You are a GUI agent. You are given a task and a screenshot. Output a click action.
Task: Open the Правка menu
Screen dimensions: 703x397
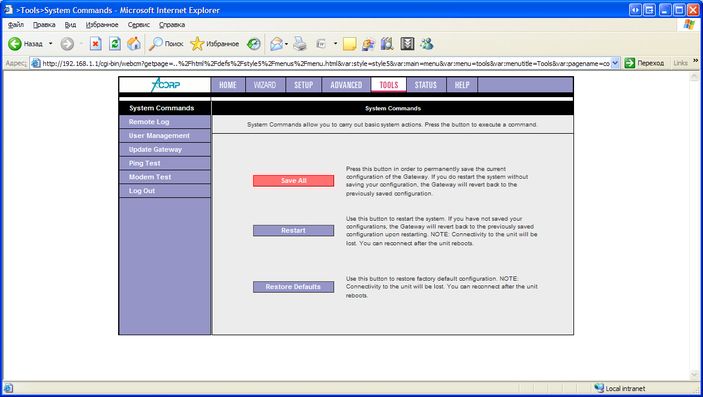point(44,25)
